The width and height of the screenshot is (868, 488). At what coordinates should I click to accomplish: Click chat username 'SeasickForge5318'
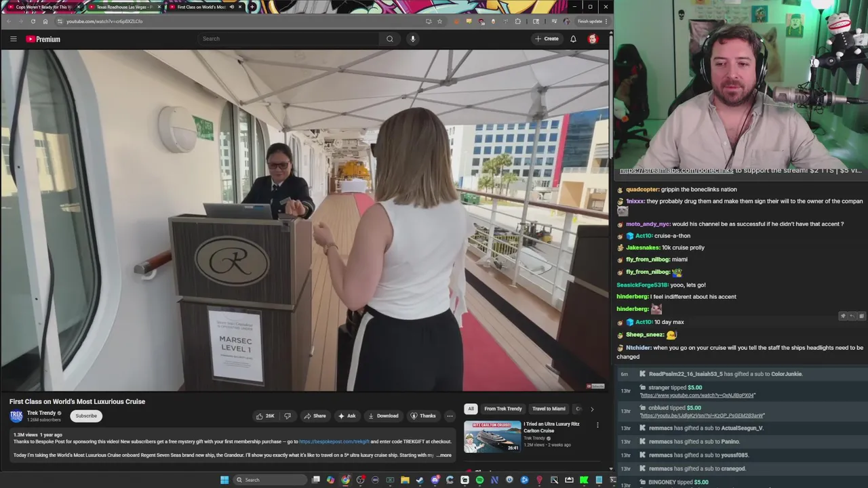[642, 285]
